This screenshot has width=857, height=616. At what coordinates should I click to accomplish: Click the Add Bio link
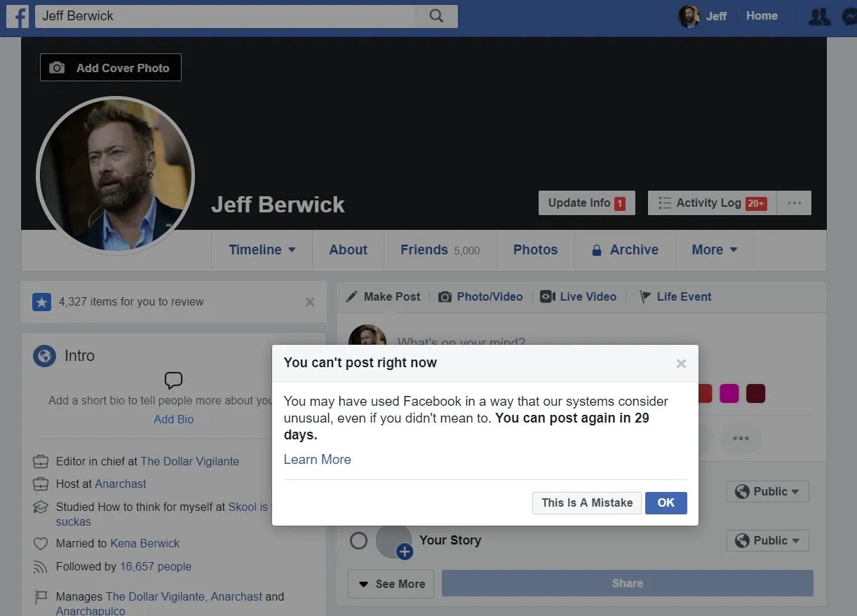tap(174, 419)
